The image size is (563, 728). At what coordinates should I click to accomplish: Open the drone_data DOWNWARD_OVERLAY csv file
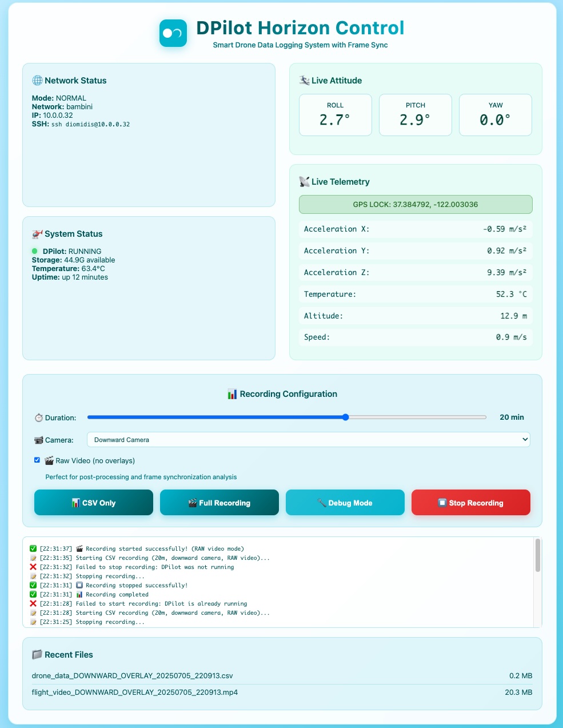point(133,676)
